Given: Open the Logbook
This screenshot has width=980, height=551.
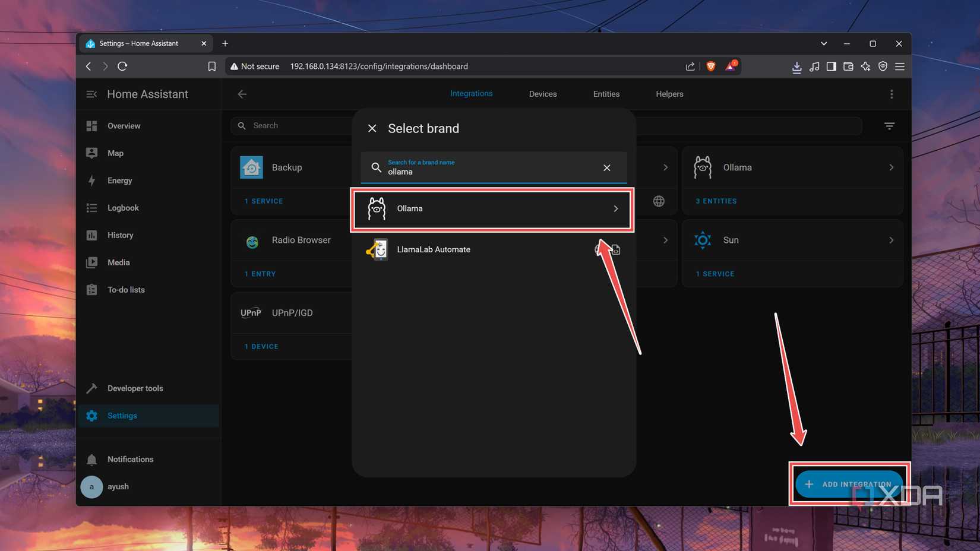Looking at the screenshot, I should (x=148, y=208).
